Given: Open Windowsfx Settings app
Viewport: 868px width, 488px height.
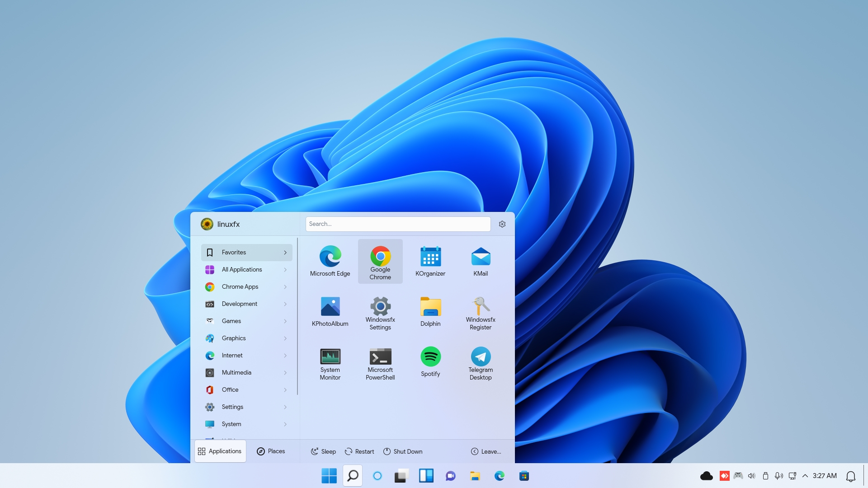Looking at the screenshot, I should [380, 311].
